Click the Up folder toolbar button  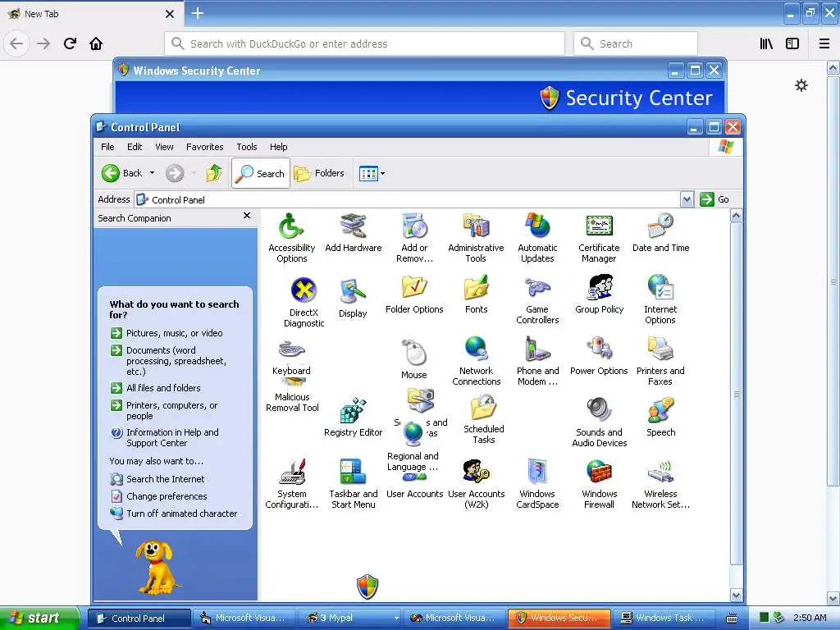(214, 173)
